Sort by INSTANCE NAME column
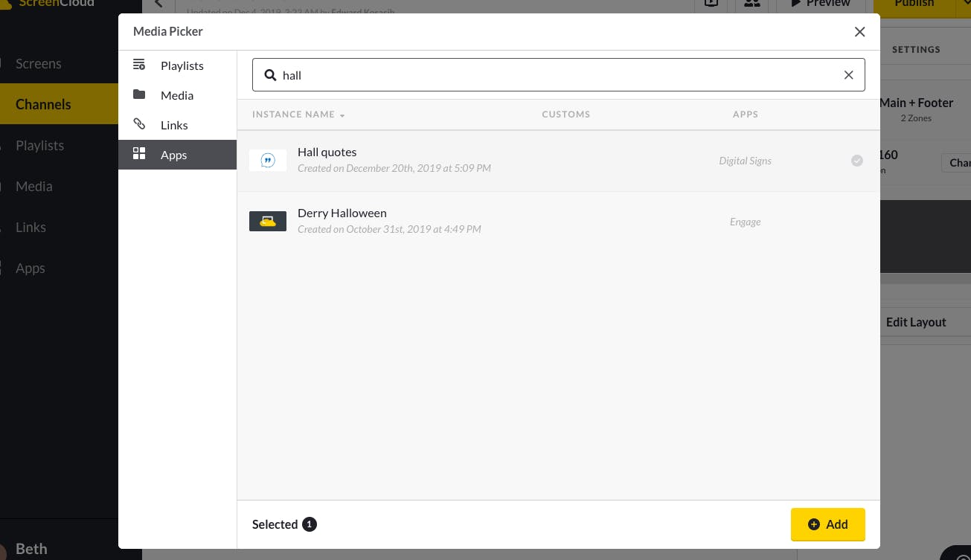Screen dimensions: 971x560 click(x=298, y=115)
